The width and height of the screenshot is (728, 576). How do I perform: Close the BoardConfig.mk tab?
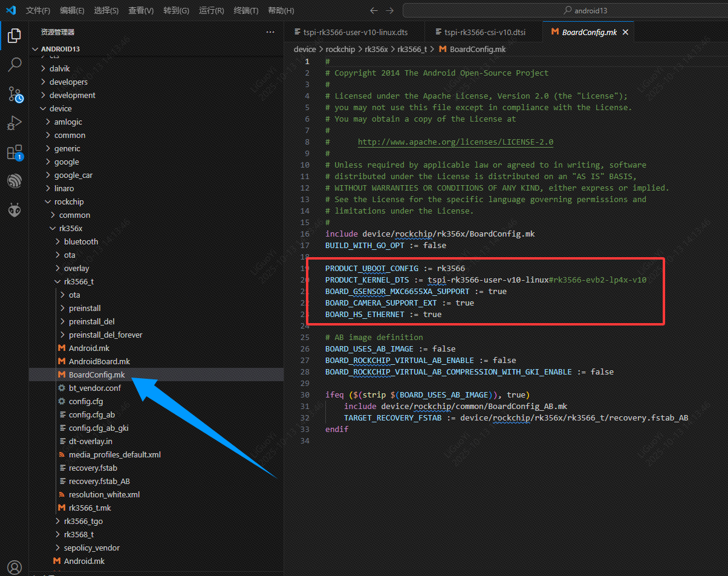[625, 32]
